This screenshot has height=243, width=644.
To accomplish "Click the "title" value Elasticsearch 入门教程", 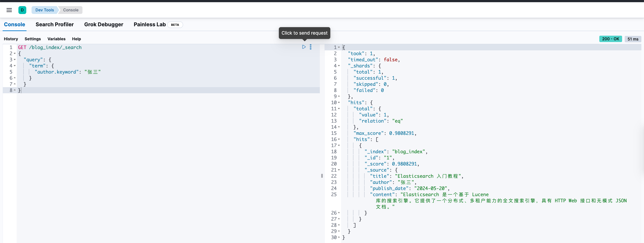I will [x=428, y=176].
